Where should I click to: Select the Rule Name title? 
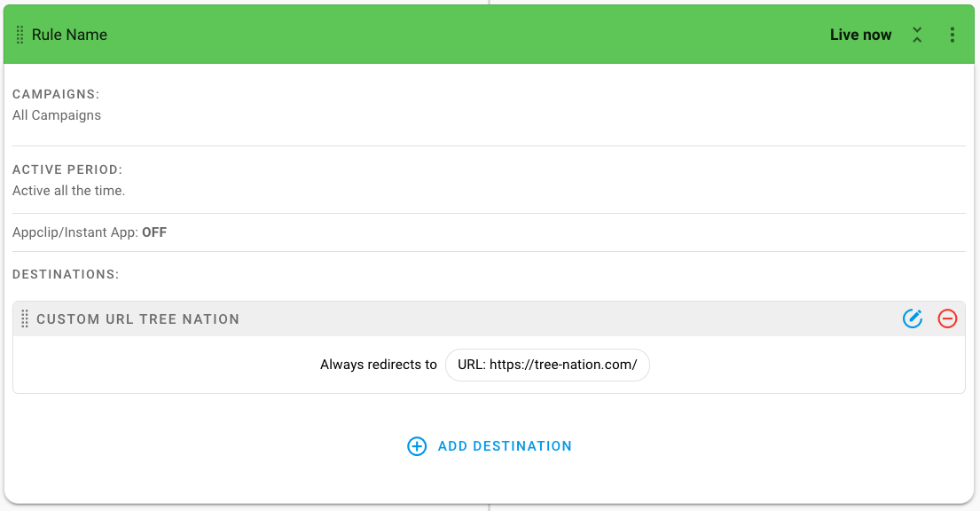69,35
